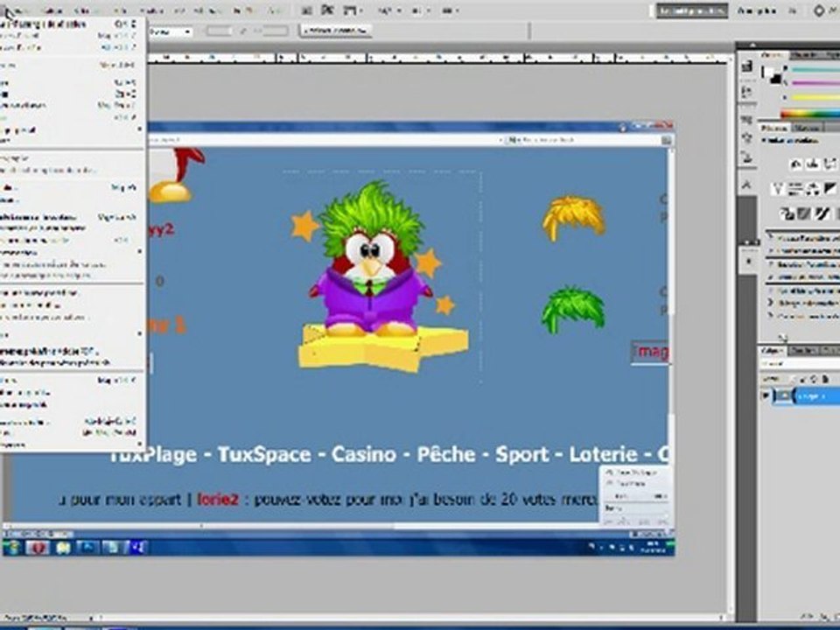Open the view extras dropdown in application bar

pos(352,10)
